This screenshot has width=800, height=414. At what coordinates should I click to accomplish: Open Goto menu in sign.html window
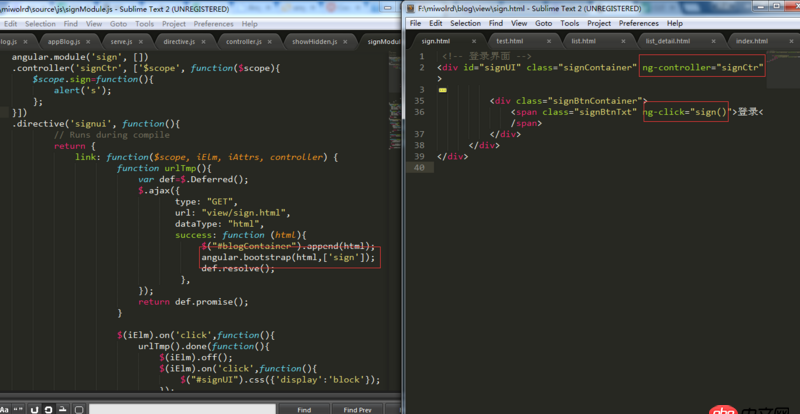point(543,23)
